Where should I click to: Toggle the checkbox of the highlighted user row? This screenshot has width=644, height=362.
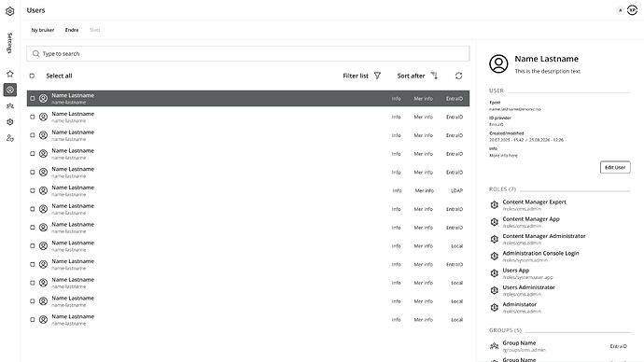coord(33,99)
